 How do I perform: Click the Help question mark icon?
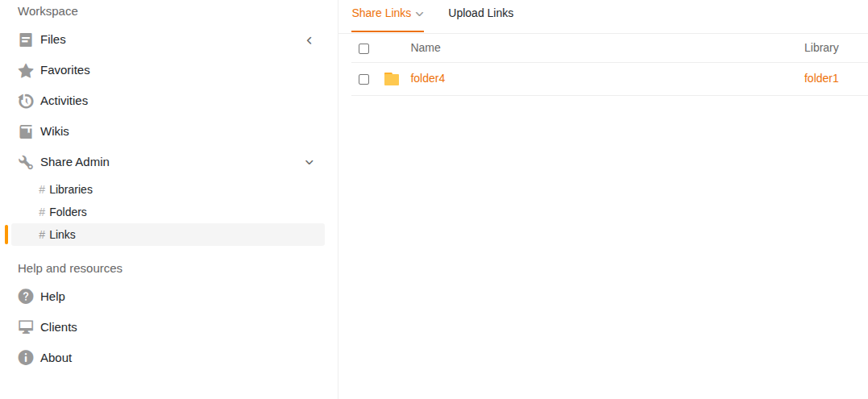(x=26, y=297)
